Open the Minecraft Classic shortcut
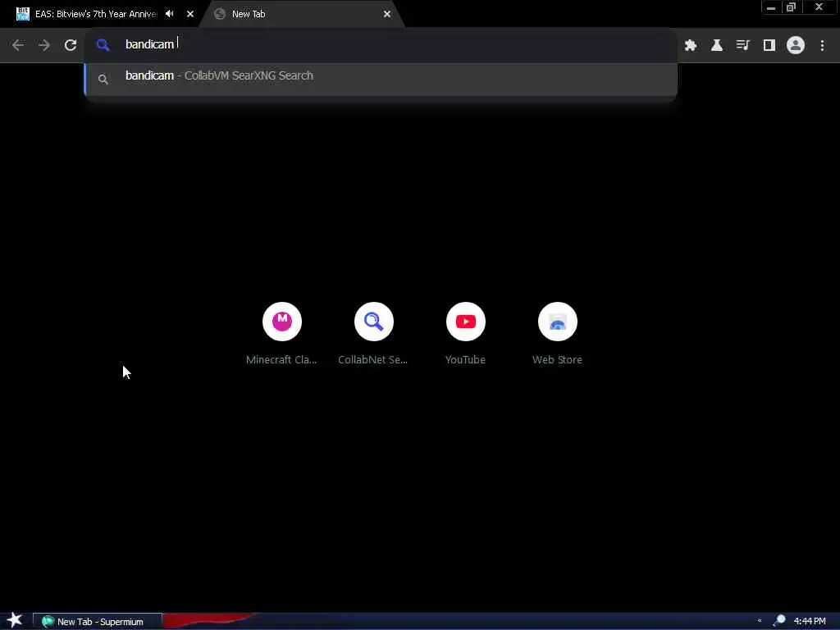 [282, 335]
